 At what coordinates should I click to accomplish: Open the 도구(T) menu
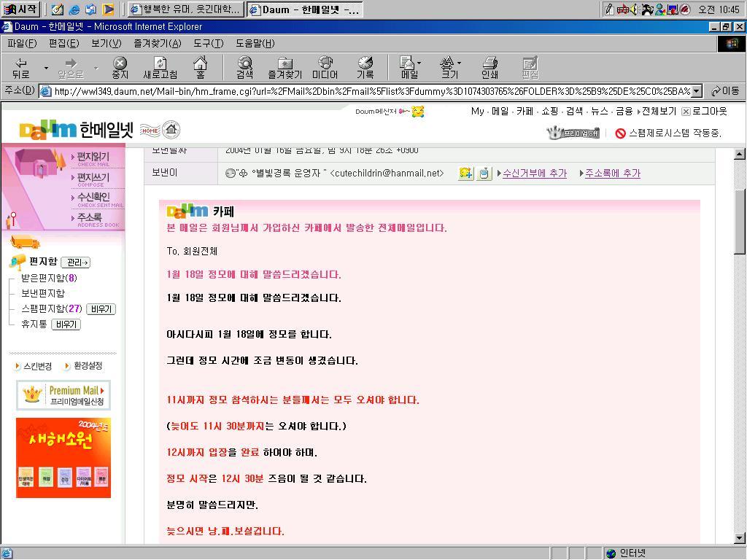click(208, 43)
